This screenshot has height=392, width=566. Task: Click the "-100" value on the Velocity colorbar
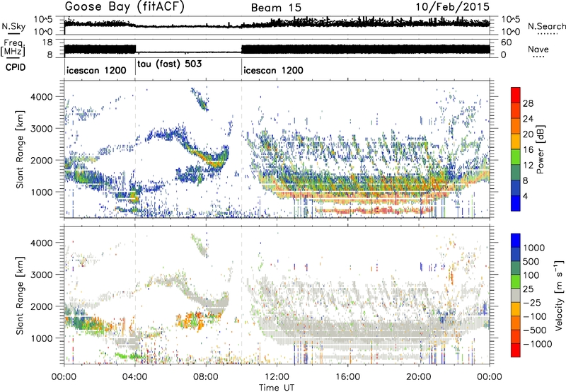pos(535,316)
